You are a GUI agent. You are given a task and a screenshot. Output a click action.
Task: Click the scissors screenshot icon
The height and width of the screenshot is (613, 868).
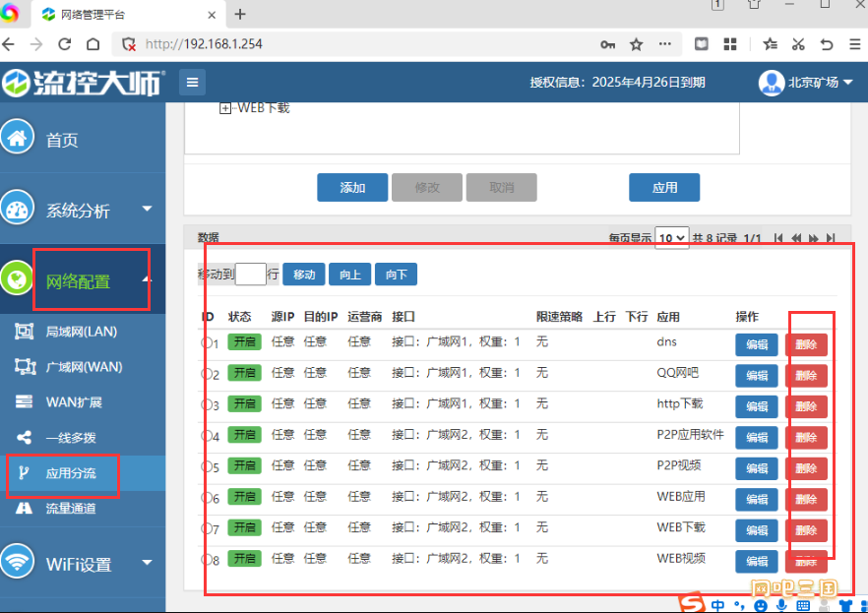(798, 44)
